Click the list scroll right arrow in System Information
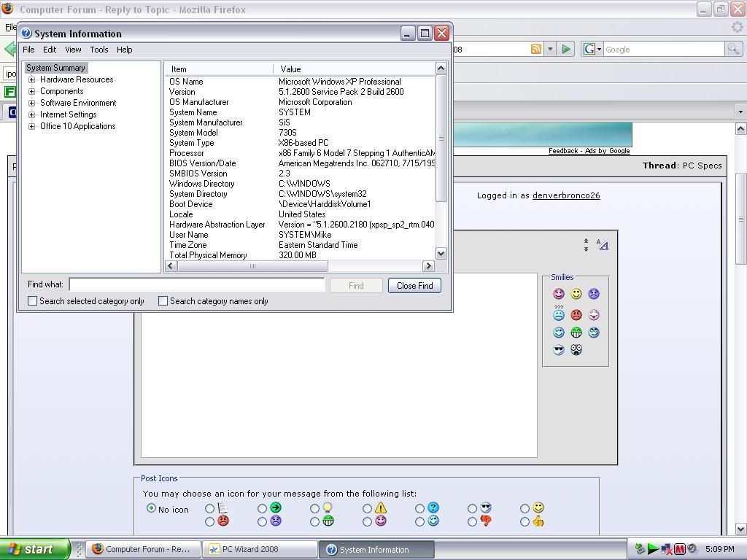 [428, 266]
